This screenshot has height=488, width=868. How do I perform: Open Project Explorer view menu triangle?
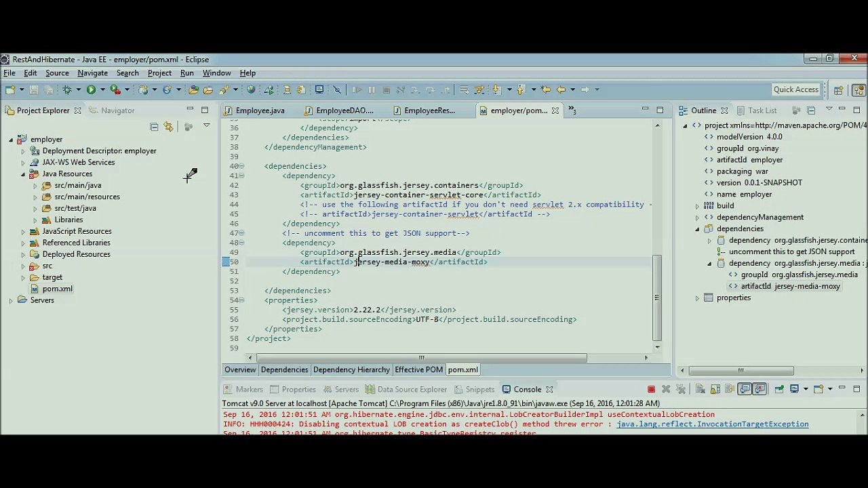point(206,125)
